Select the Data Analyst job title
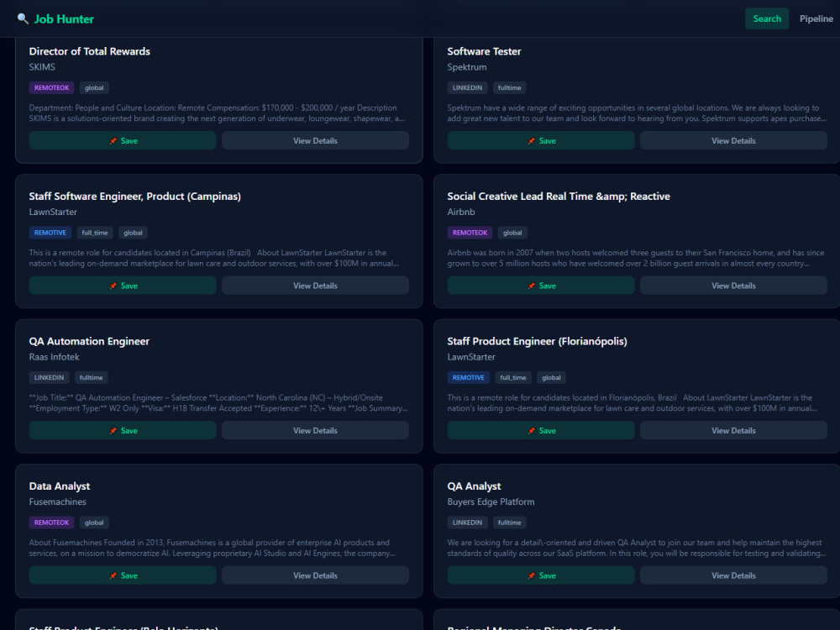This screenshot has width=840, height=630. click(60, 486)
